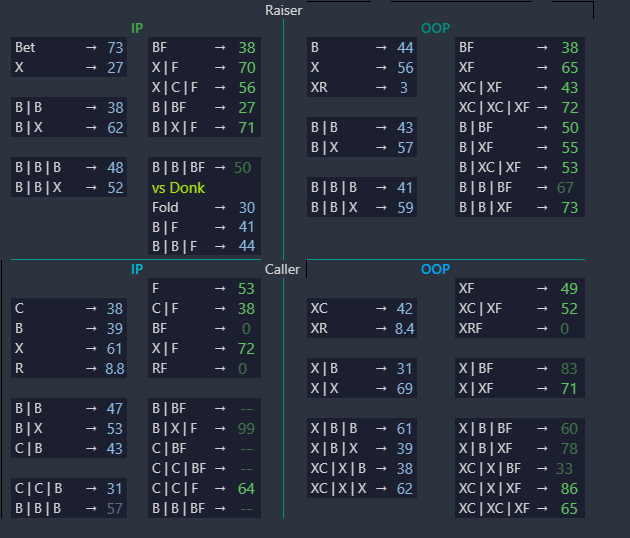Click the C | C | B → 31 row
This screenshot has height=538, width=630.
[69, 488]
